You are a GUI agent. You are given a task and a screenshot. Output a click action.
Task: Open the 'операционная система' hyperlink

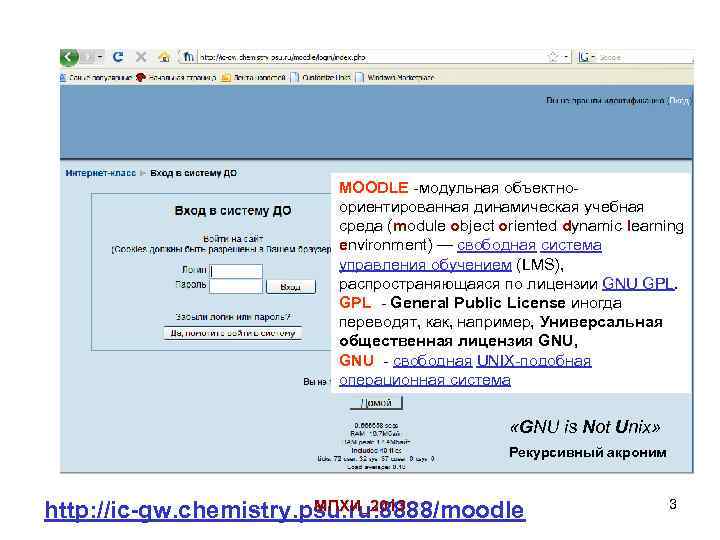pyautogui.click(x=425, y=380)
